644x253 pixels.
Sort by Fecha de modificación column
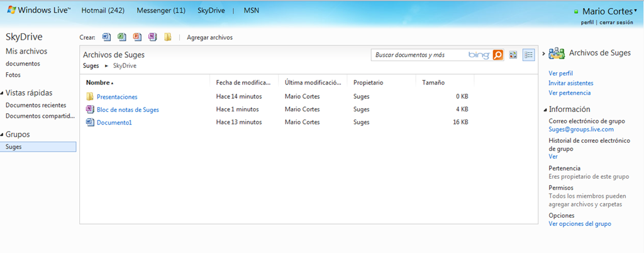[x=243, y=82]
